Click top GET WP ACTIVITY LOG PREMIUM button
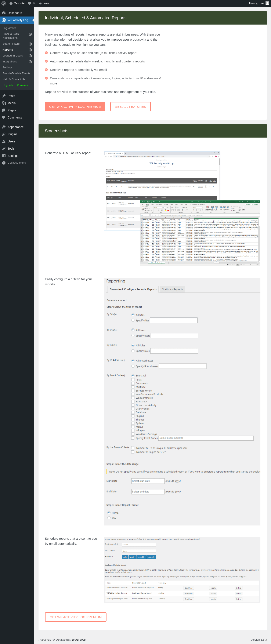This screenshot has width=271, height=644. coord(75,106)
